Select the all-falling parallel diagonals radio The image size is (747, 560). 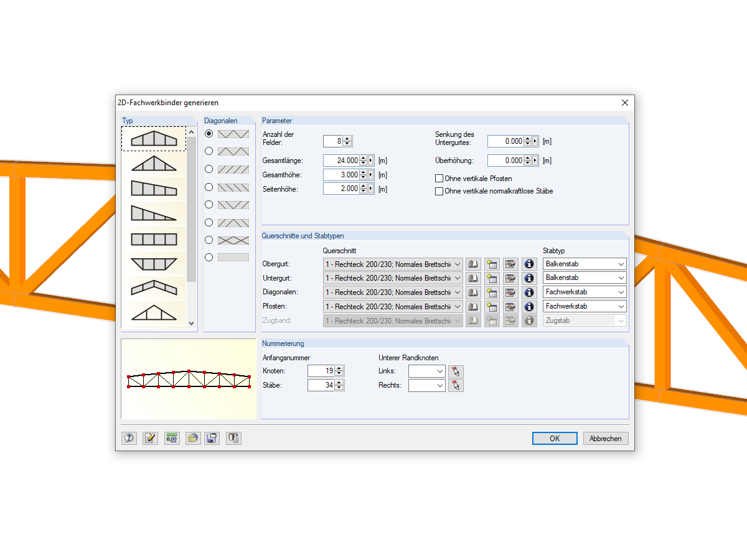209,187
